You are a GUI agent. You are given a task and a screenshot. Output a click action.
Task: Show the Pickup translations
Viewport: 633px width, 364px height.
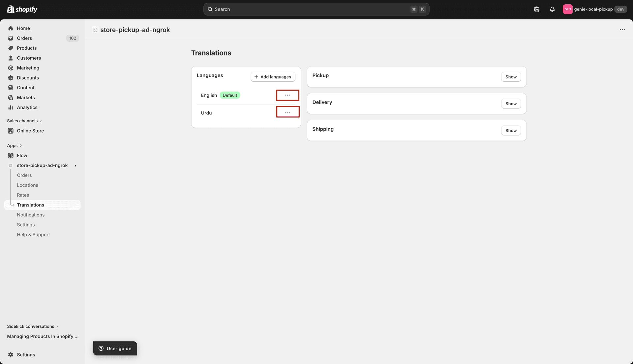click(511, 76)
